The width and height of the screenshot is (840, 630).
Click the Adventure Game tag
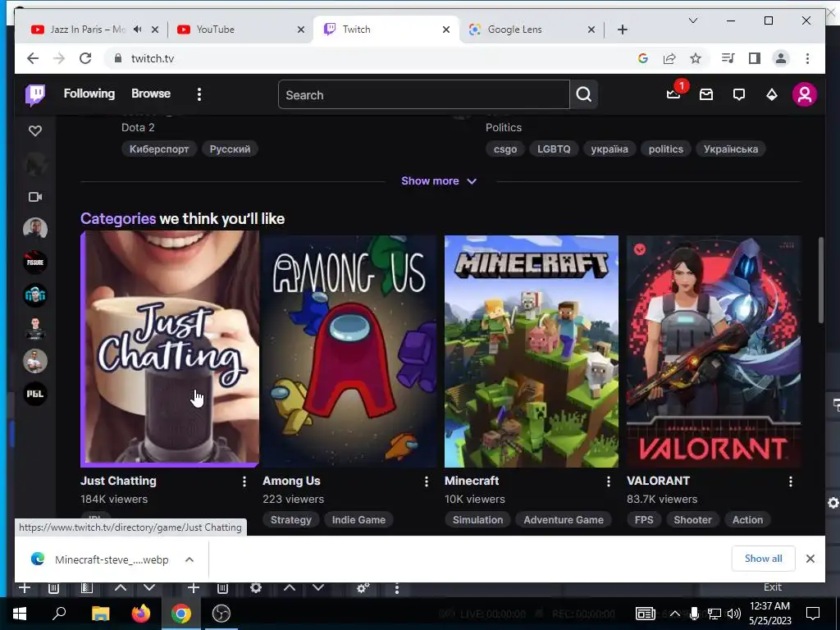pos(564,519)
